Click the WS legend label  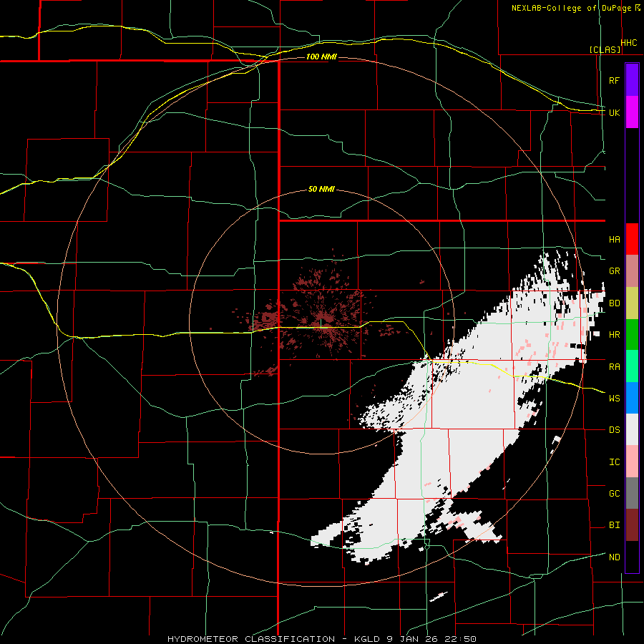pos(614,398)
